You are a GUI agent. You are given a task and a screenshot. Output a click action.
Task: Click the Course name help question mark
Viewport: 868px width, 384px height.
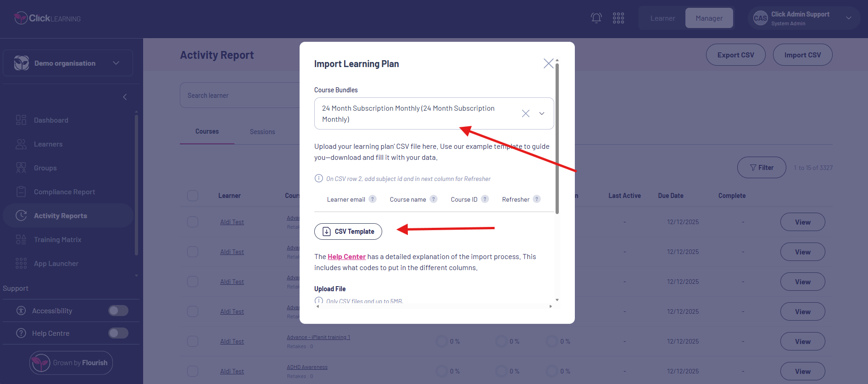433,199
